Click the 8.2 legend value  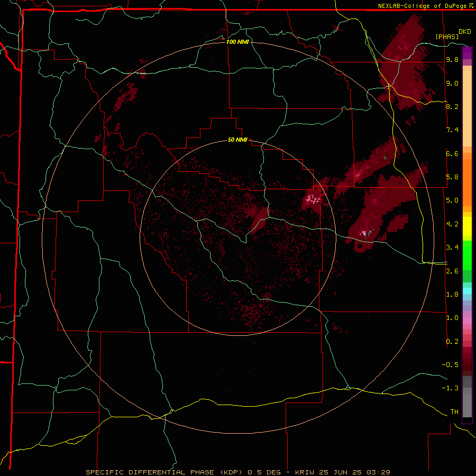click(x=452, y=106)
